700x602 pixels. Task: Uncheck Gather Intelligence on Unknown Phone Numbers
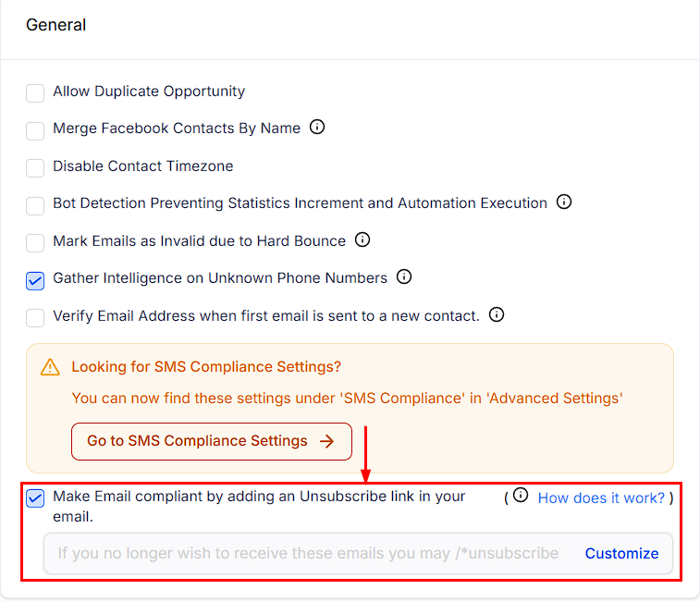point(35,281)
